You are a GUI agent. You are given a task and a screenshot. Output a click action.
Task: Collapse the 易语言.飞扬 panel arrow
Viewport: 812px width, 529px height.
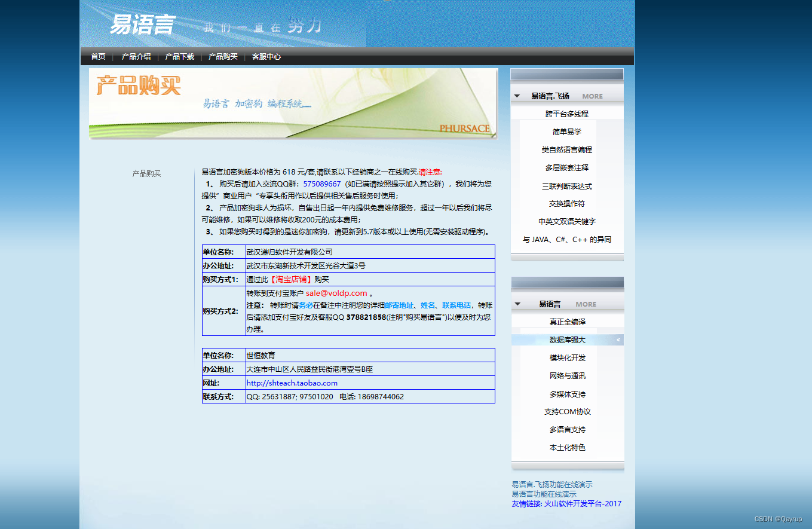(517, 96)
